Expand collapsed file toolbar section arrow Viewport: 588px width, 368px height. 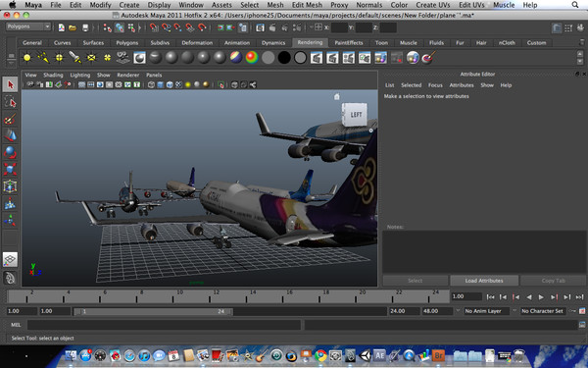93,27
